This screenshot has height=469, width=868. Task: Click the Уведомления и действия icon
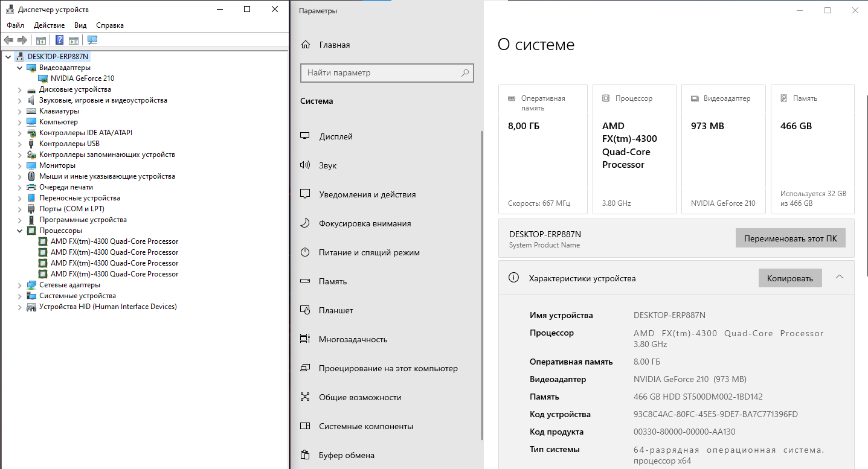coord(305,194)
